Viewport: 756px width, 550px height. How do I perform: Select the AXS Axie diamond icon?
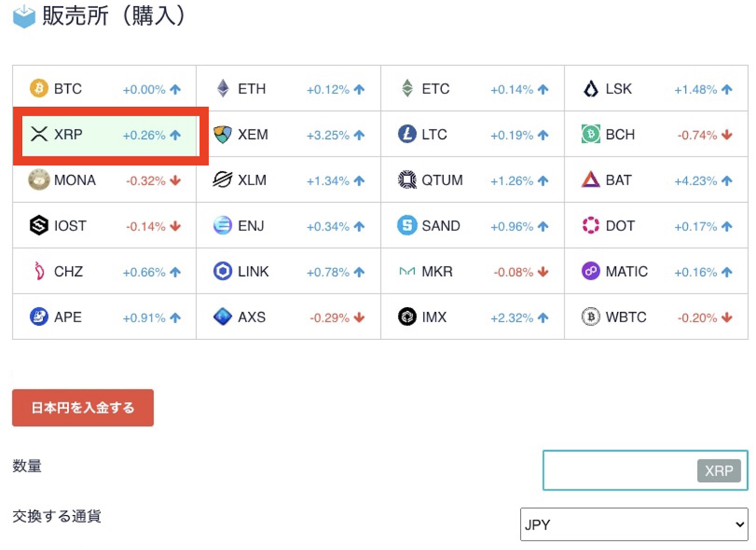coord(223,317)
